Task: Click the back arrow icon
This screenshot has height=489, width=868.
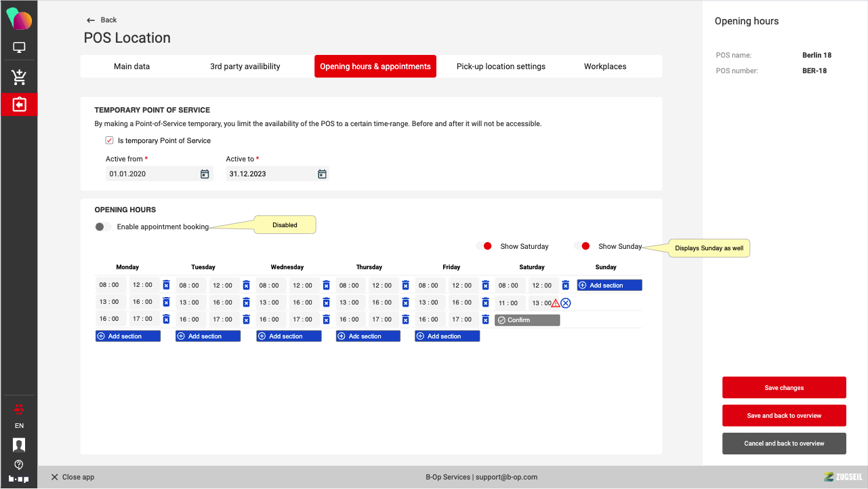Action: [x=91, y=20]
